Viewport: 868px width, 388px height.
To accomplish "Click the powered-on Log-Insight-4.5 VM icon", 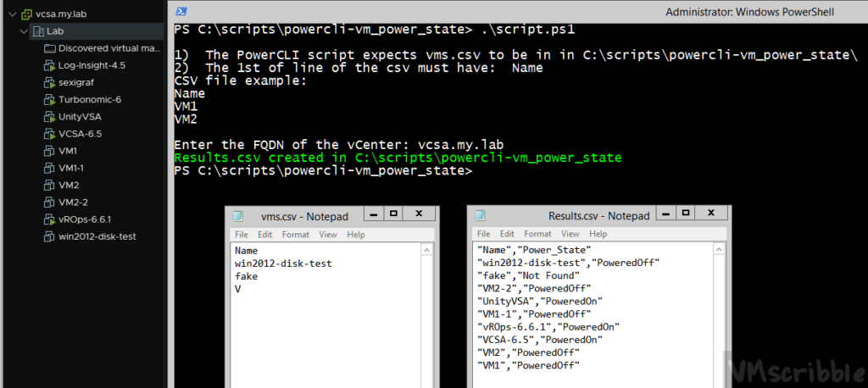I will 49,65.
